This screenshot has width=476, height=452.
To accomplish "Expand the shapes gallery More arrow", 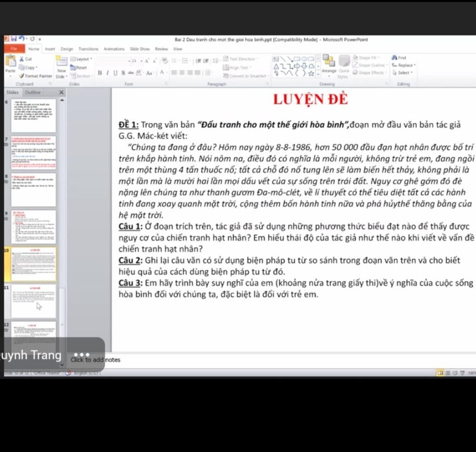I will 318,74.
